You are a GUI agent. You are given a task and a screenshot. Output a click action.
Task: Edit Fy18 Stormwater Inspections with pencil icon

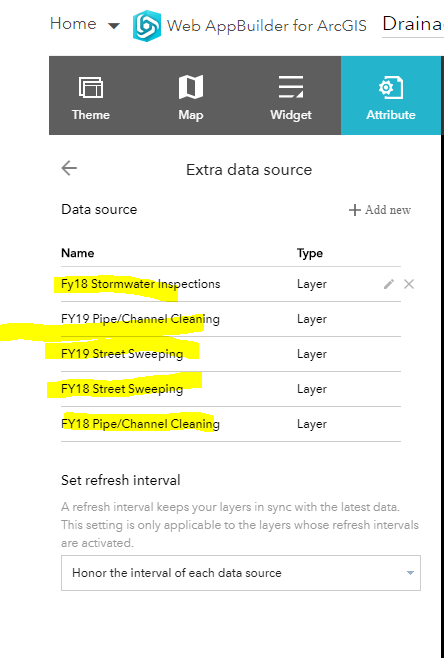click(x=389, y=284)
